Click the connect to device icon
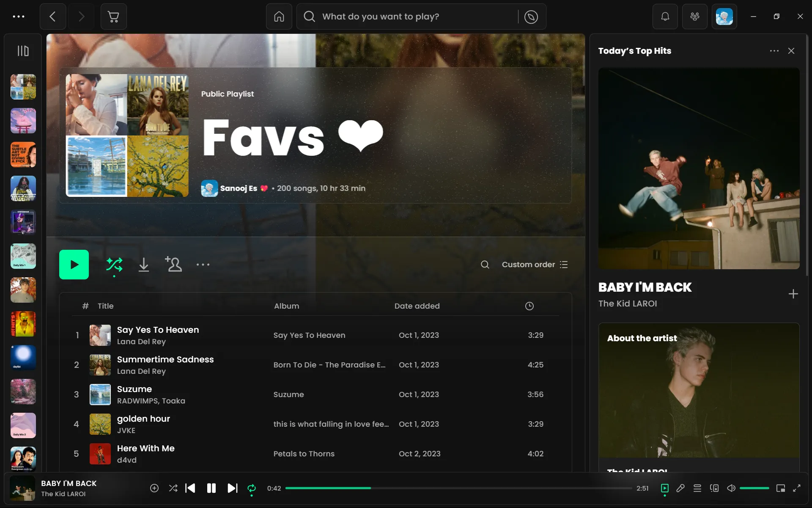Image resolution: width=812 pixels, height=508 pixels. tap(714, 488)
